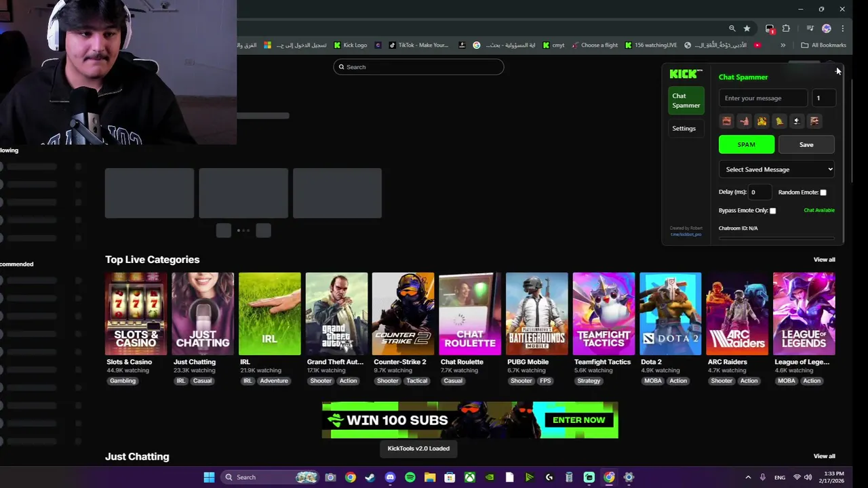Open the Choose a flight bookmark
The height and width of the screenshot is (488, 868).
595,45
